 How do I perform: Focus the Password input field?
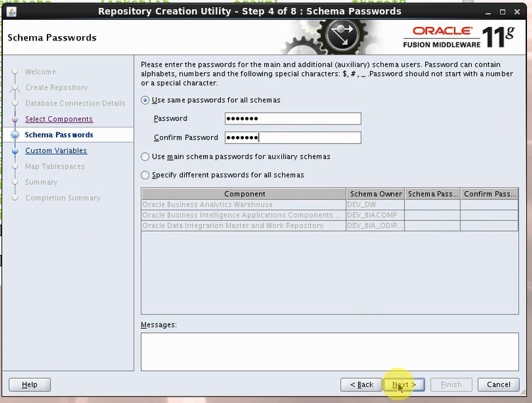293,119
